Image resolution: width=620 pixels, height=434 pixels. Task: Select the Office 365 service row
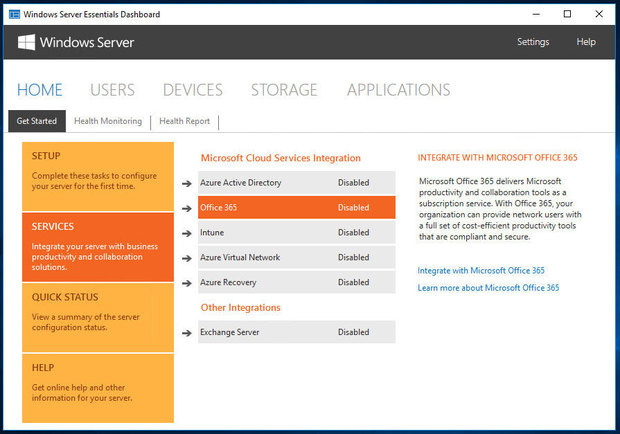point(297,208)
